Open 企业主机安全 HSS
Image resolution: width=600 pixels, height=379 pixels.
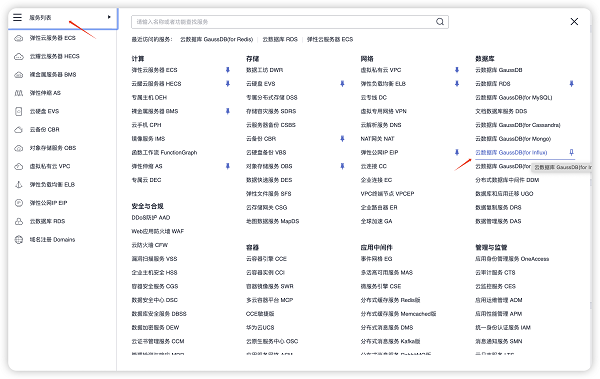154,273
